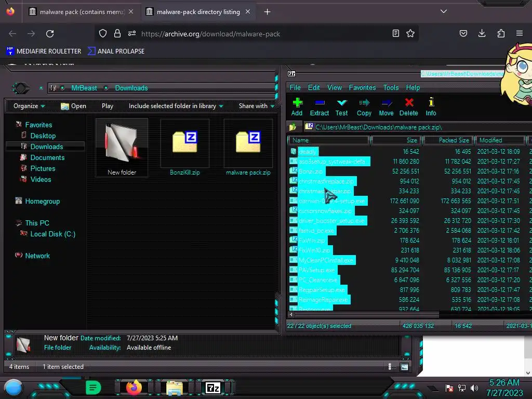Image resolution: width=532 pixels, height=399 pixels.
Task: Switch to malware-pack directory listing tab
Action: (198, 12)
